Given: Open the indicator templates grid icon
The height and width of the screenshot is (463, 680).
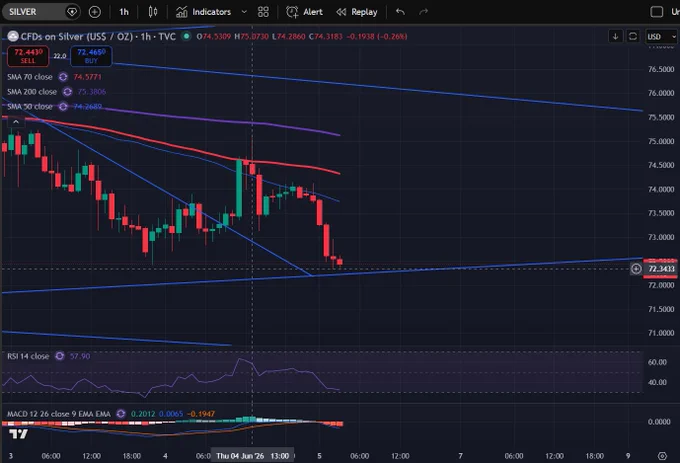Looking at the screenshot, I should point(263,12).
